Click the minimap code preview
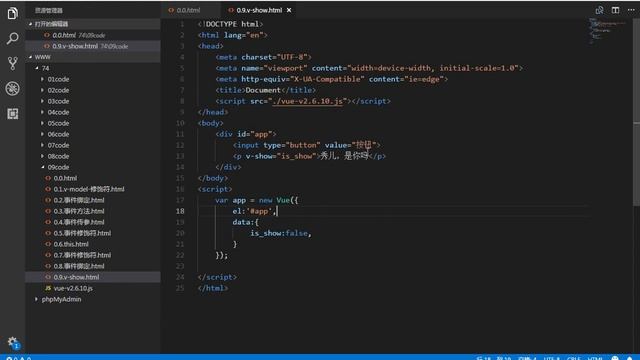This screenshot has height=360, width=640. tap(607, 31)
